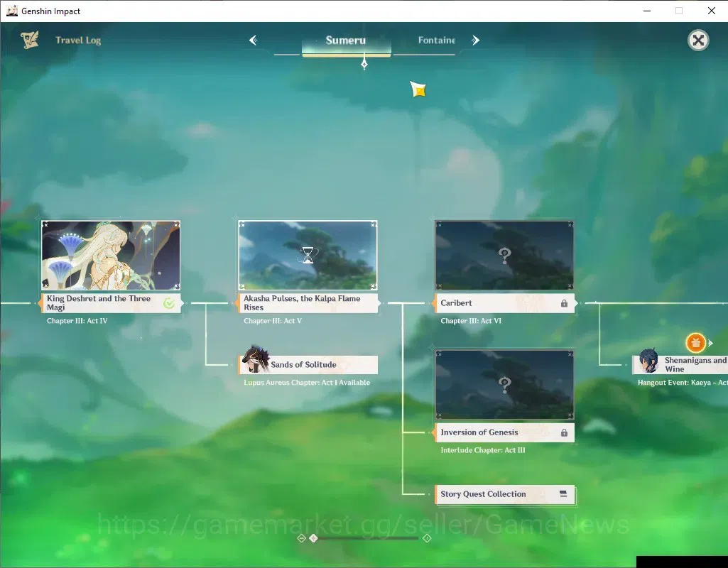Go to next region with right arrow
The image size is (728, 568).
[x=475, y=40]
